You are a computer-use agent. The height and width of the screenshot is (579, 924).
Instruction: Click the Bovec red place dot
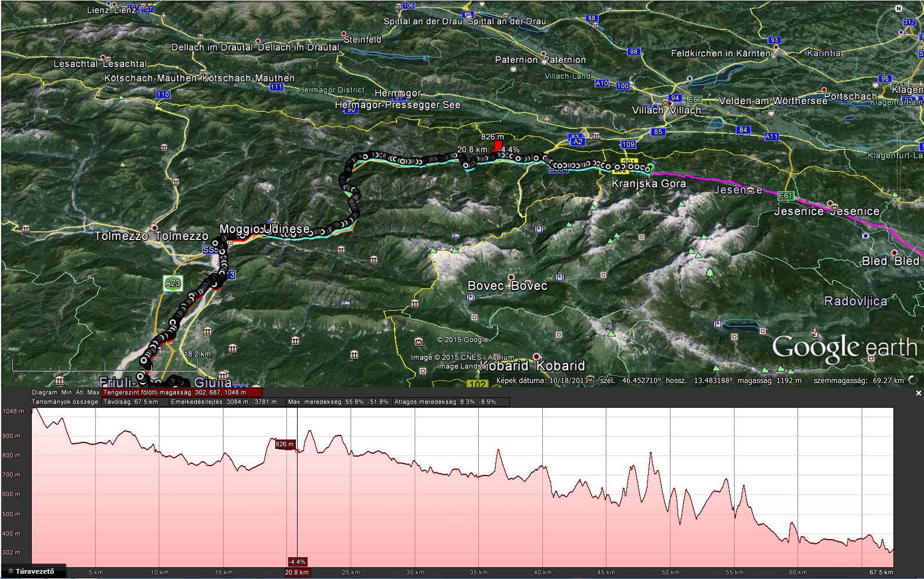[x=511, y=277]
